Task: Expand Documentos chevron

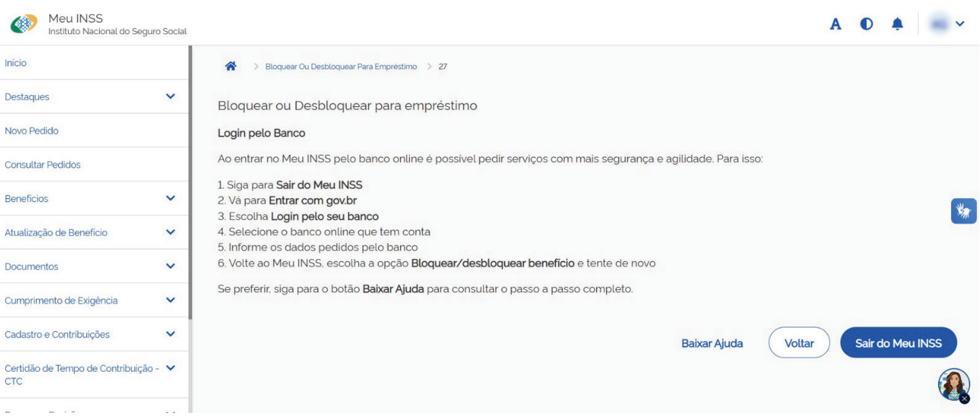Action: click(170, 266)
